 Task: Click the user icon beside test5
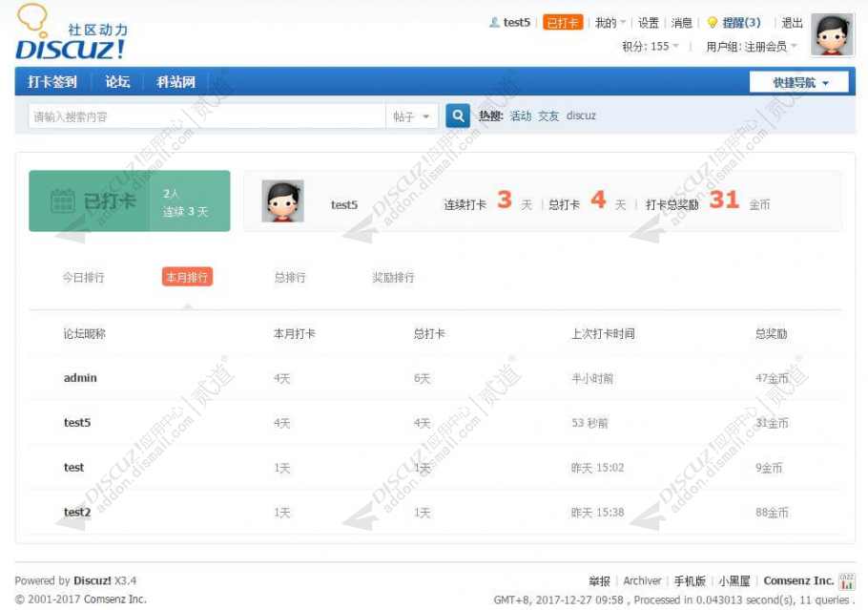point(494,23)
